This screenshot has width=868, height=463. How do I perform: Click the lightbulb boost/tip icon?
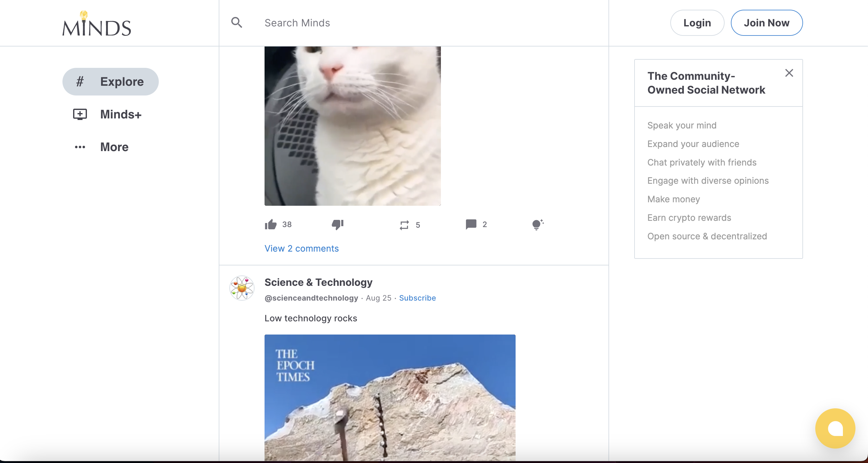point(538,224)
